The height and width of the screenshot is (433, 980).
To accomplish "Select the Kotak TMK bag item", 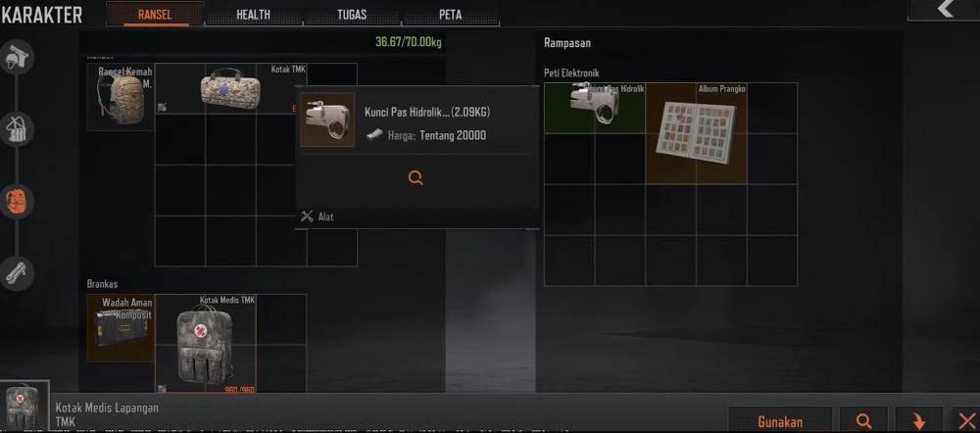I will (230, 88).
